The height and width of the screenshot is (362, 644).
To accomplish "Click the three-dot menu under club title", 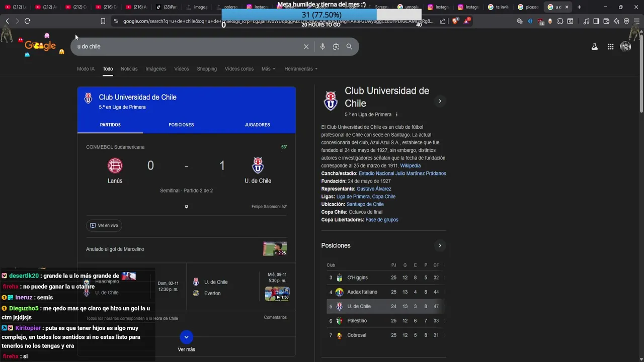I will (x=396, y=115).
